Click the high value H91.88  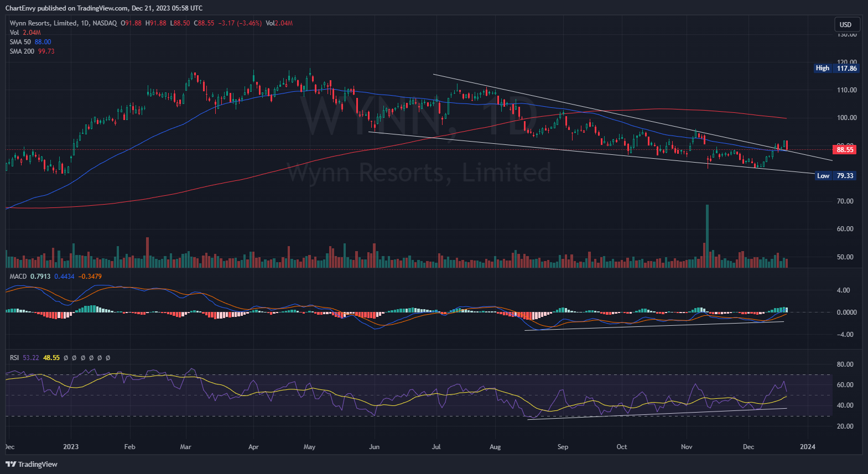[155, 23]
